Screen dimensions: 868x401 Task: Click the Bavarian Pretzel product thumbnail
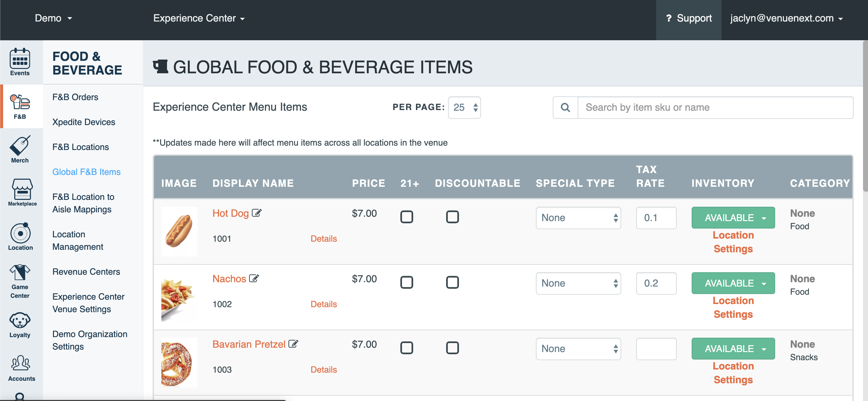[x=179, y=362]
